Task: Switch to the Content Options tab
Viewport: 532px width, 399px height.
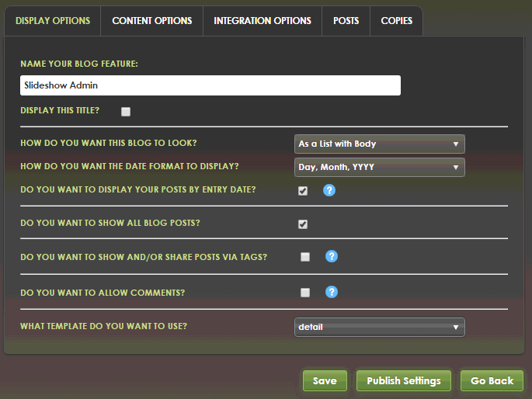Action: [152, 21]
